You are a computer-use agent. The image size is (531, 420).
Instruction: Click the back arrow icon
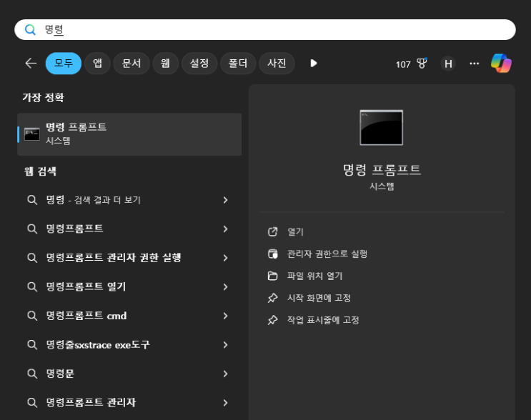pos(31,64)
